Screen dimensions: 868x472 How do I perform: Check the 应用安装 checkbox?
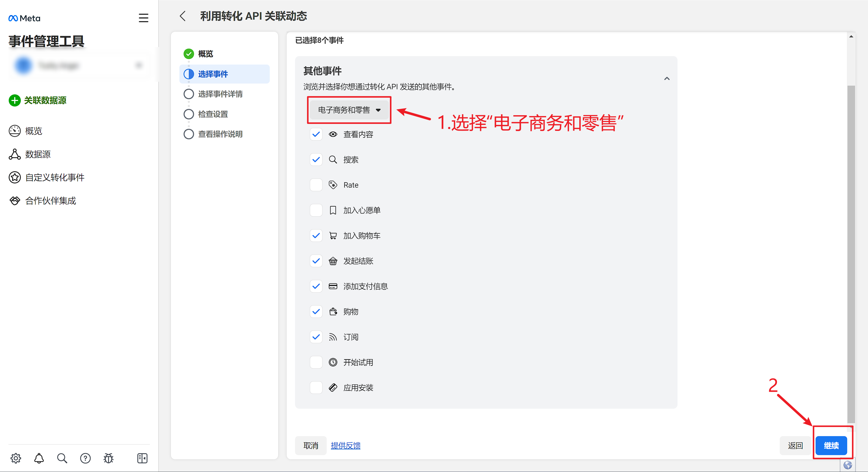316,387
